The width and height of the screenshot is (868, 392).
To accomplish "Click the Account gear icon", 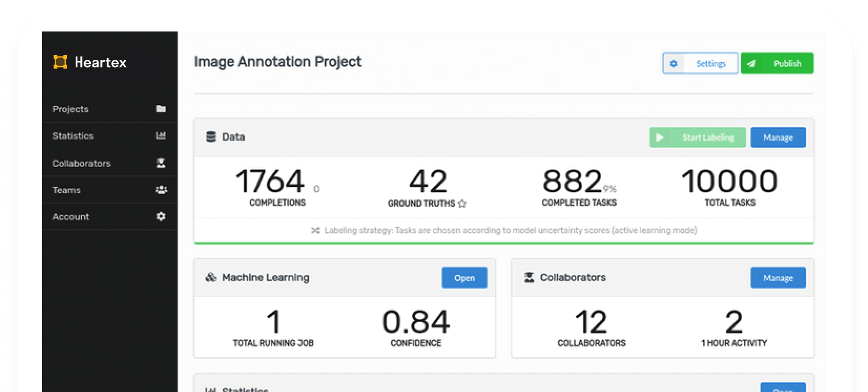I will pyautogui.click(x=161, y=217).
